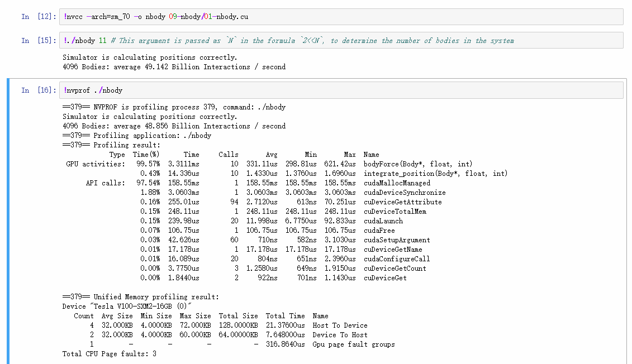Click the Unified Memory profiling result heading
This screenshot has width=632, height=364.
click(x=141, y=297)
